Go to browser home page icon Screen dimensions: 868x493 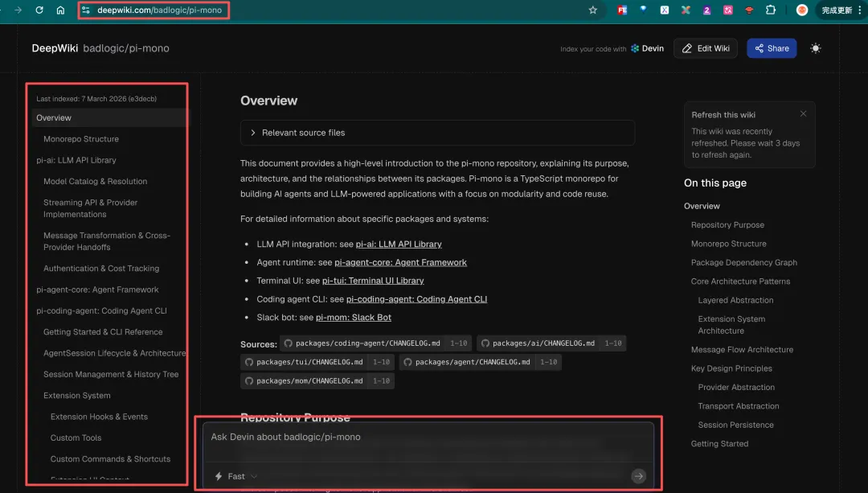[x=60, y=10]
